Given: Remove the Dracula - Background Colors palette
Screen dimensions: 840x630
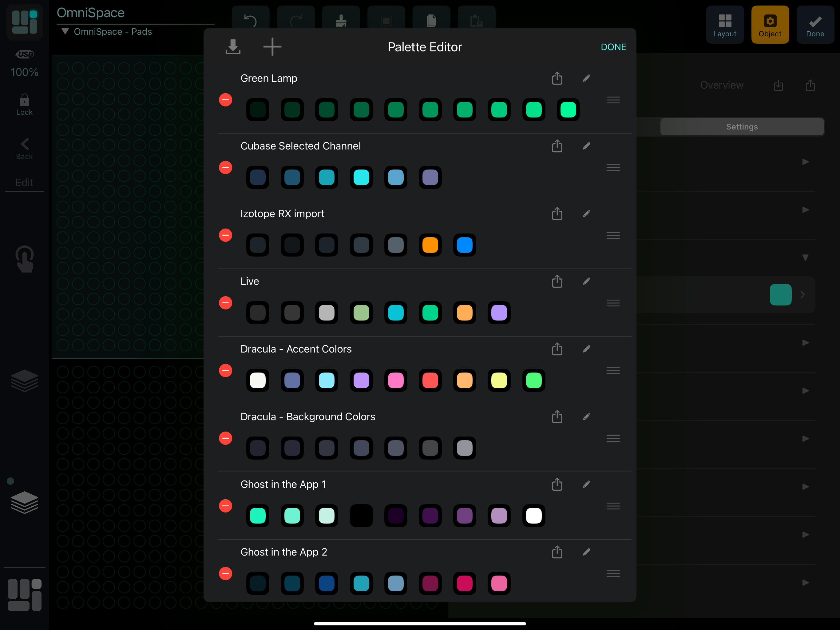Looking at the screenshot, I should click(226, 438).
